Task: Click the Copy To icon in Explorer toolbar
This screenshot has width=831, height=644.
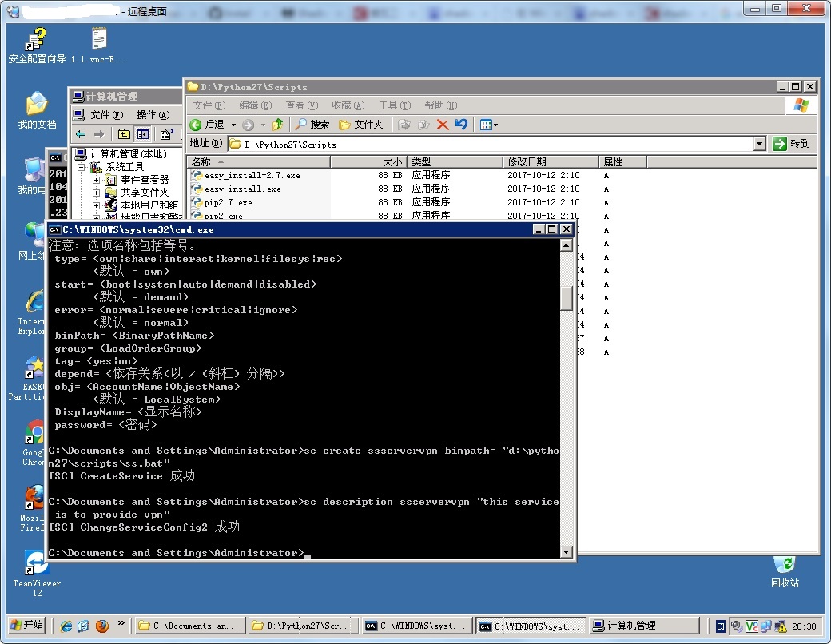Action: coord(423,125)
